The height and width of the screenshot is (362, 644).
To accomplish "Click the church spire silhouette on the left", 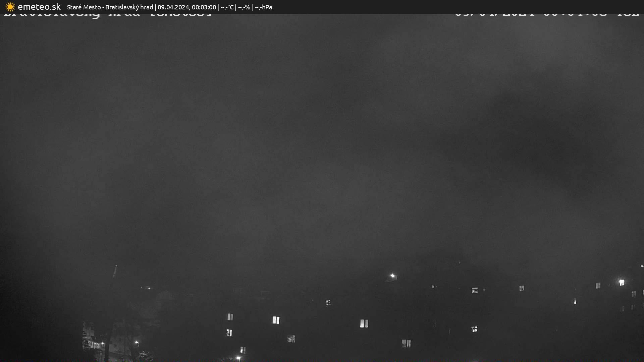I will (x=115, y=271).
